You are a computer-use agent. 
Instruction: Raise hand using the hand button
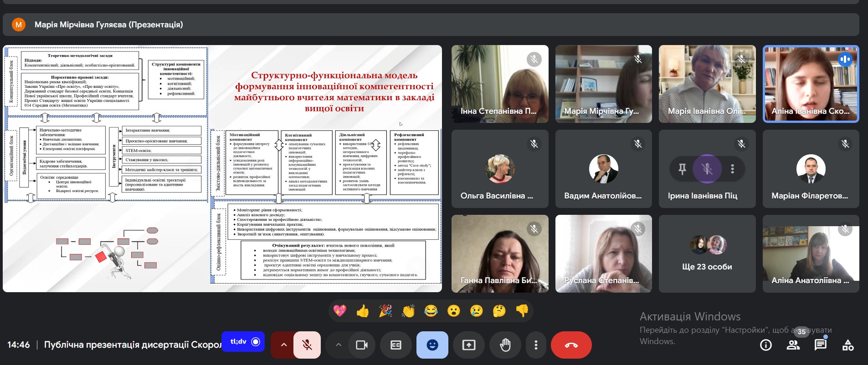click(x=505, y=345)
